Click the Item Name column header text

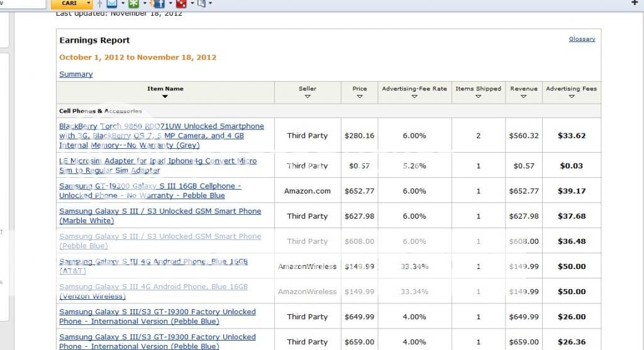pos(165,89)
